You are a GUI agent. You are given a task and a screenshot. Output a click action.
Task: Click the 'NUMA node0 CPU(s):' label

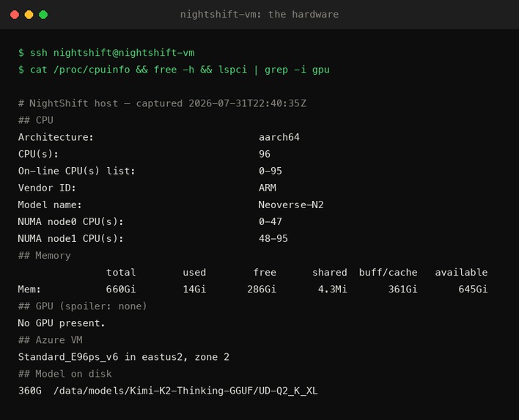point(71,221)
